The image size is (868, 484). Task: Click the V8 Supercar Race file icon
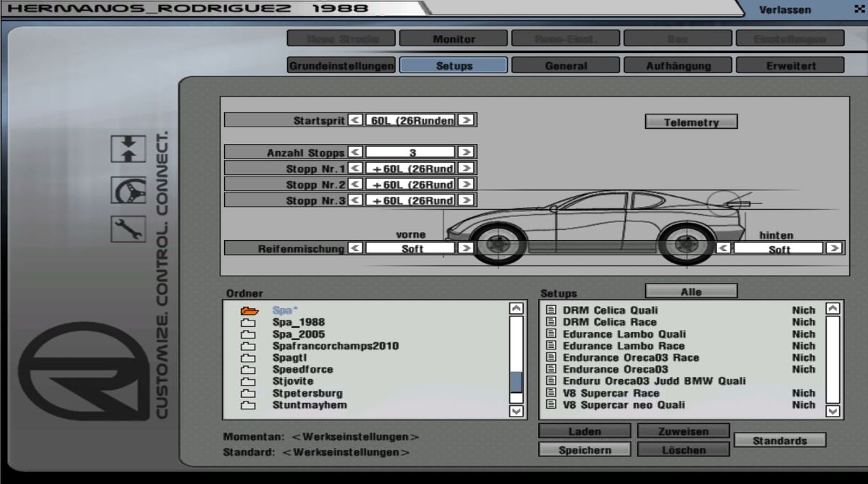coord(551,394)
